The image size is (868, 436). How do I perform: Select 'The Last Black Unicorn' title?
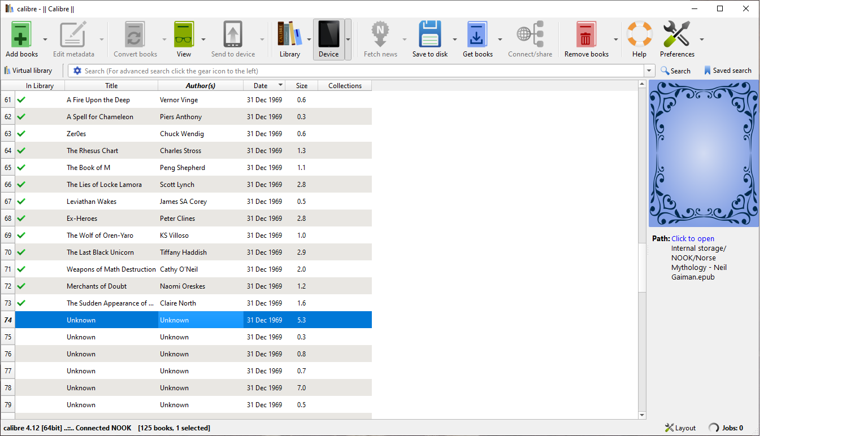pyautogui.click(x=100, y=252)
